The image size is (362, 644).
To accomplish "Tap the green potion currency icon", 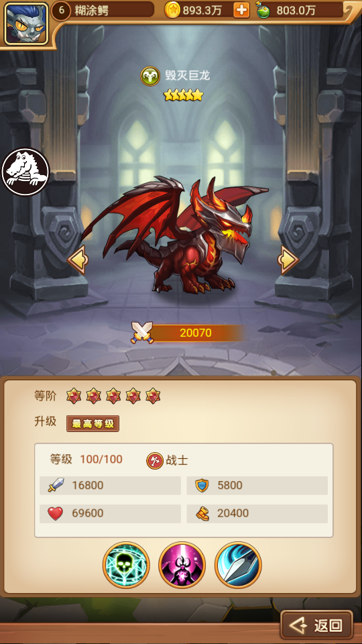I will click(263, 10).
